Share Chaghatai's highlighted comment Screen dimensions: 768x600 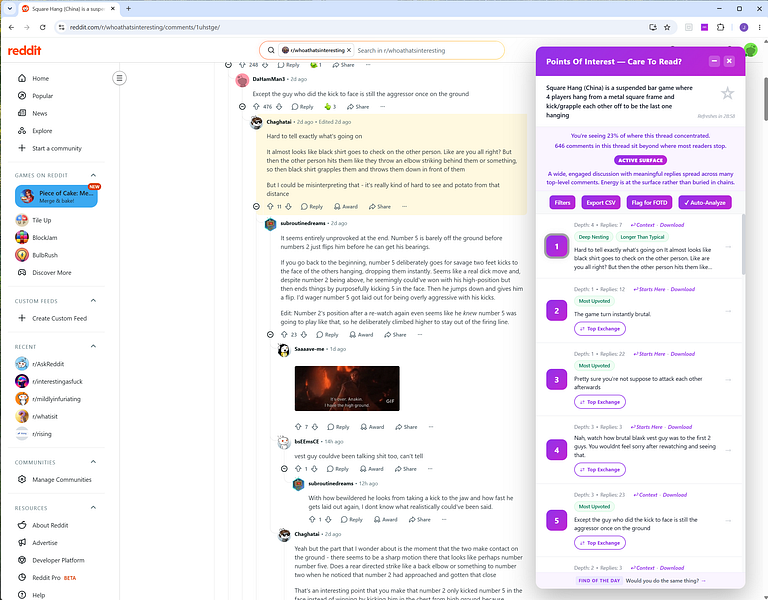pyautogui.click(x=380, y=207)
